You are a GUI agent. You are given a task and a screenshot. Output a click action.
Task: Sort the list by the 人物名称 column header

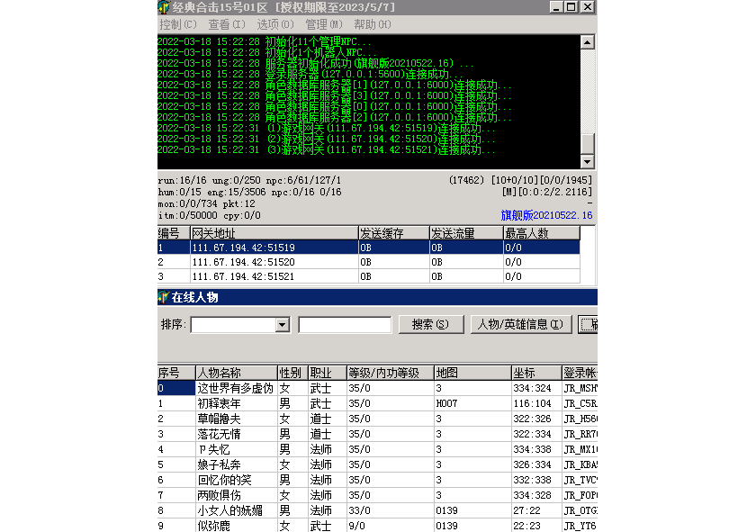click(x=236, y=373)
